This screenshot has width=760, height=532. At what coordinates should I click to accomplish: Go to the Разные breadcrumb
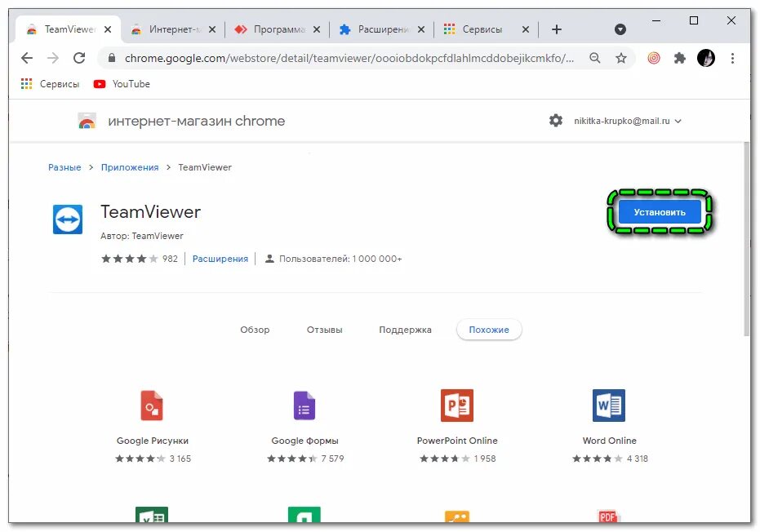tap(64, 167)
